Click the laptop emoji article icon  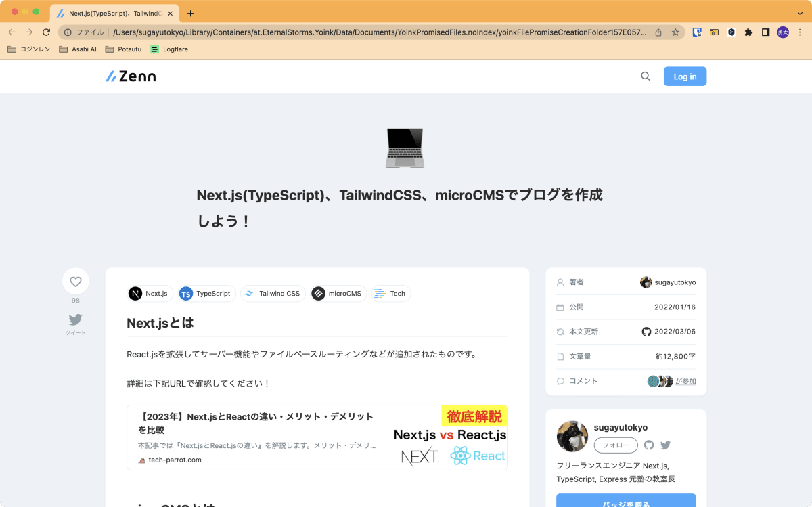pos(405,148)
